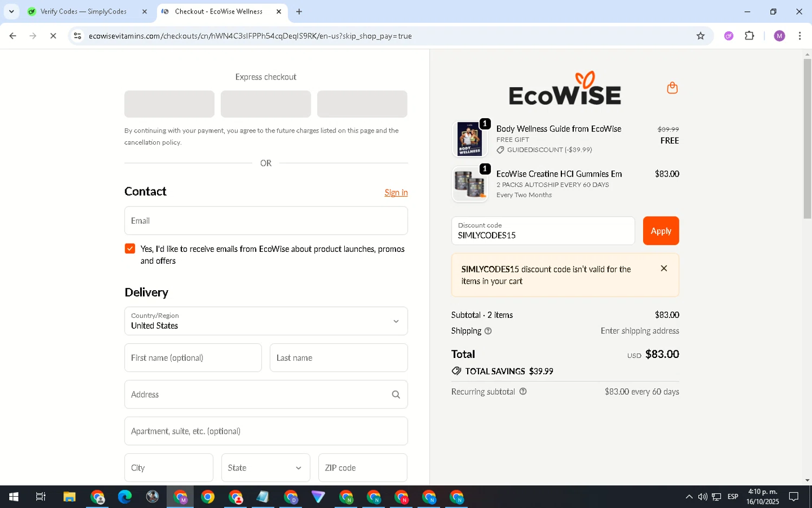Click the Sign in link
Viewport: 812px width, 508px height.
396,193
